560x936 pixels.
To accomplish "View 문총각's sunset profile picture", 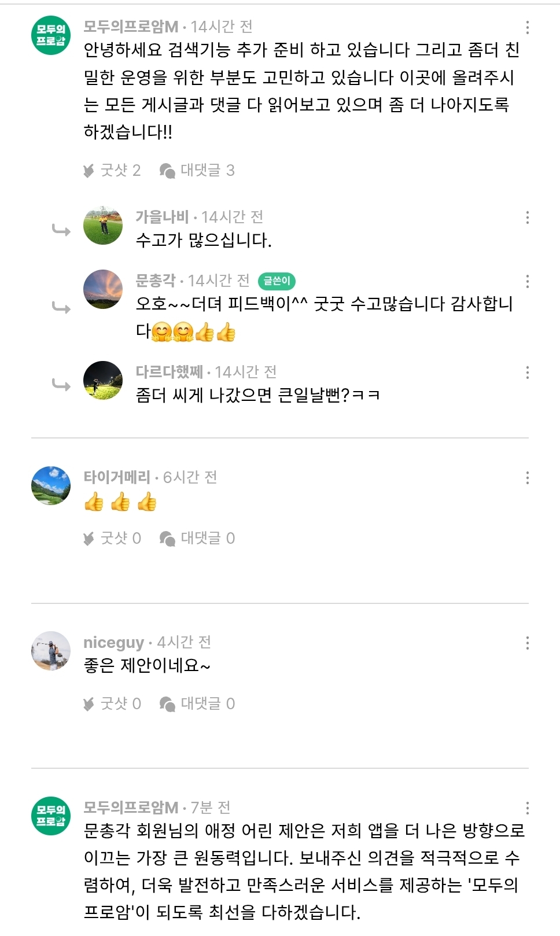I will (x=103, y=289).
